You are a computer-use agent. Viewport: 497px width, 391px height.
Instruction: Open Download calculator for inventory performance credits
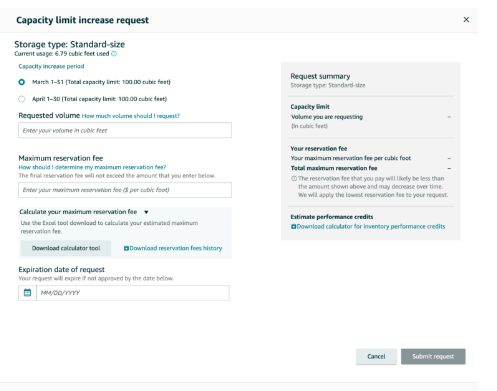pyautogui.click(x=368, y=227)
